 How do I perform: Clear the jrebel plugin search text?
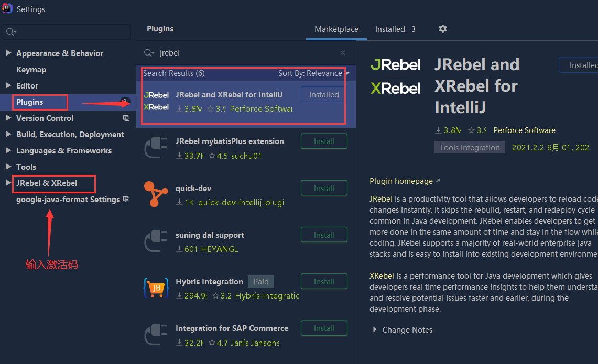coord(342,52)
